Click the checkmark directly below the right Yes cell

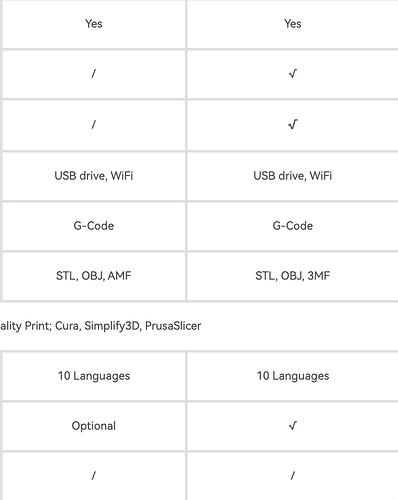point(293,74)
